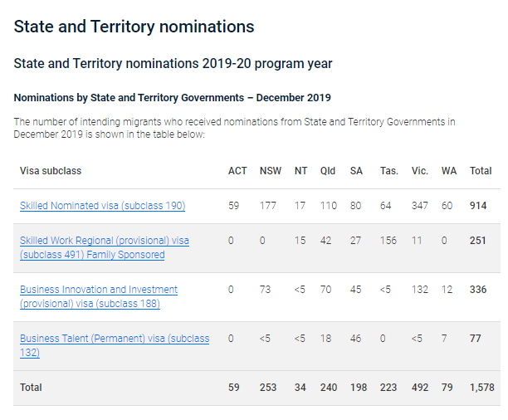This screenshot has height=420, width=508.
Task: Click the "Visa subclass" column header
Action: [x=51, y=171]
